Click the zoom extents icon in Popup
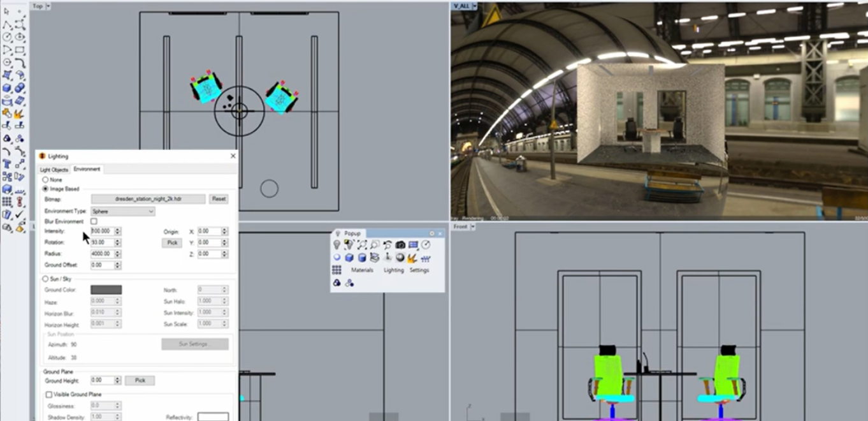The image size is (868, 421). pyautogui.click(x=362, y=245)
